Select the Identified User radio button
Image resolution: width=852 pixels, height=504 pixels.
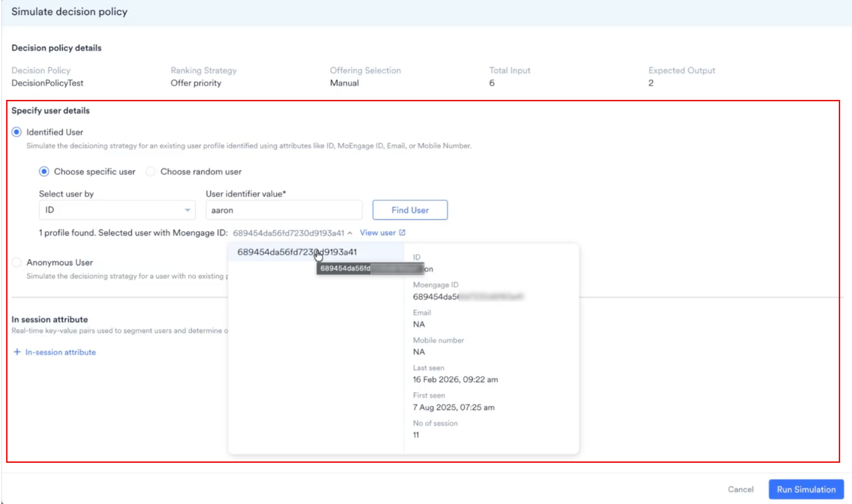tap(16, 132)
